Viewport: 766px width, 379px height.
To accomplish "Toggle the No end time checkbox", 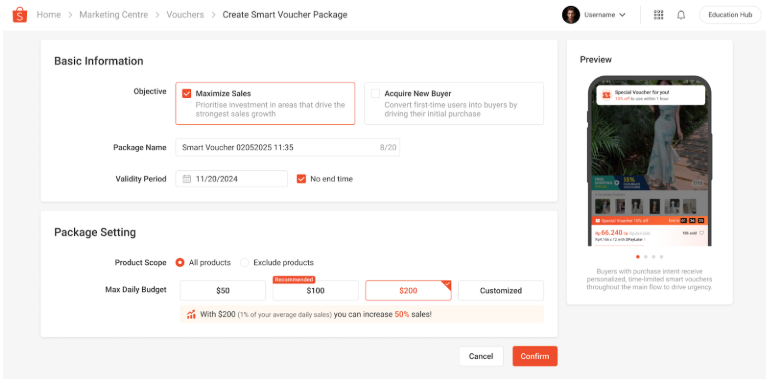I will click(301, 179).
